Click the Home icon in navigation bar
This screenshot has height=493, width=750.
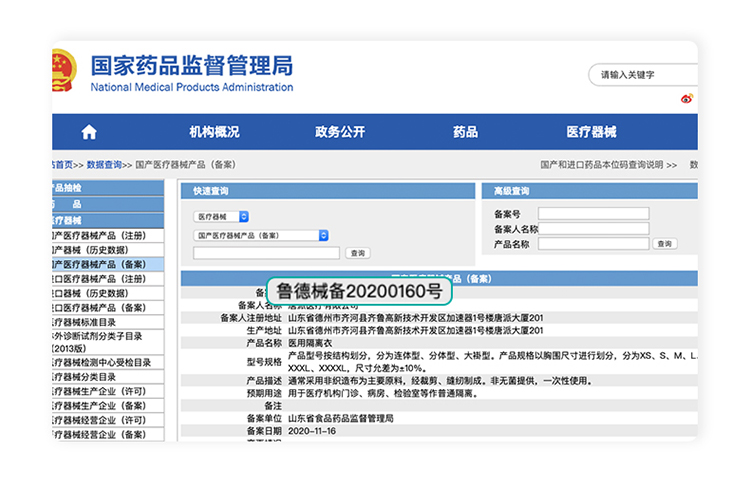89,132
